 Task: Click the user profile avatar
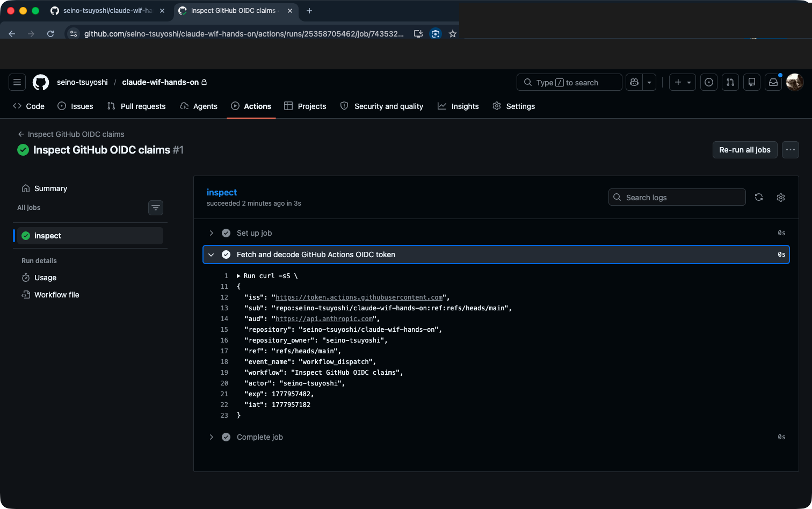(x=795, y=82)
